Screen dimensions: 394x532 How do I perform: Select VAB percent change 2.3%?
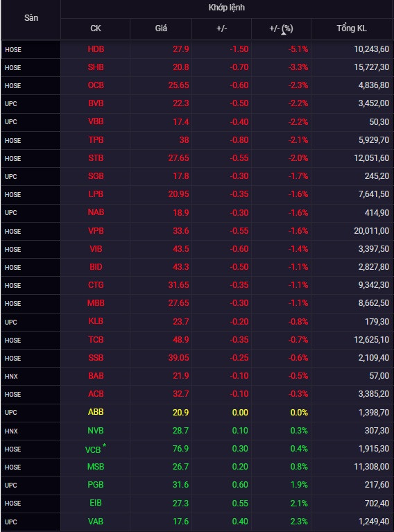tap(299, 522)
